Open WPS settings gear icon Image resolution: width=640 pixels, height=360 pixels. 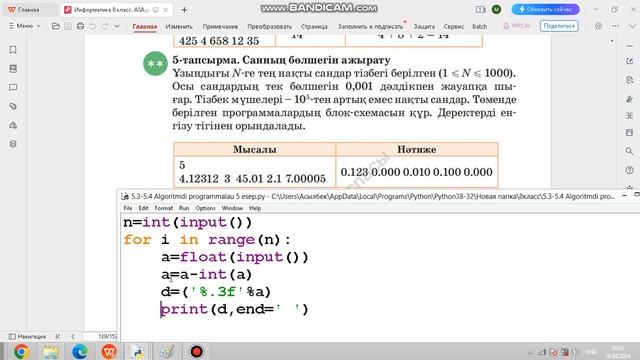pos(598,26)
